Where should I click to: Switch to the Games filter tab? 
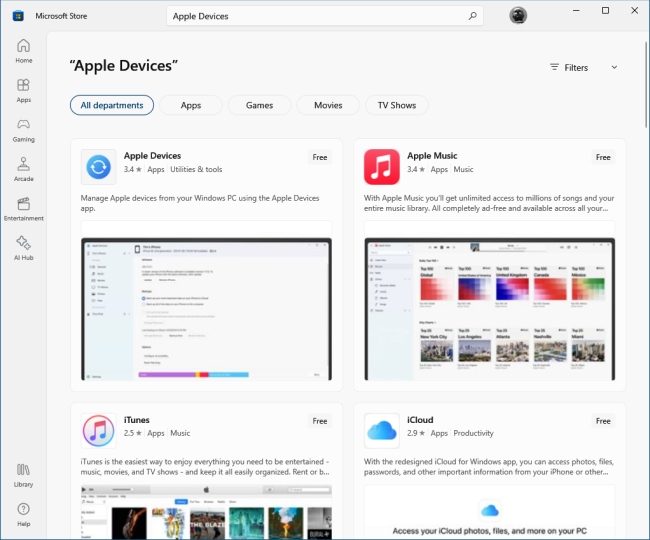pos(259,105)
